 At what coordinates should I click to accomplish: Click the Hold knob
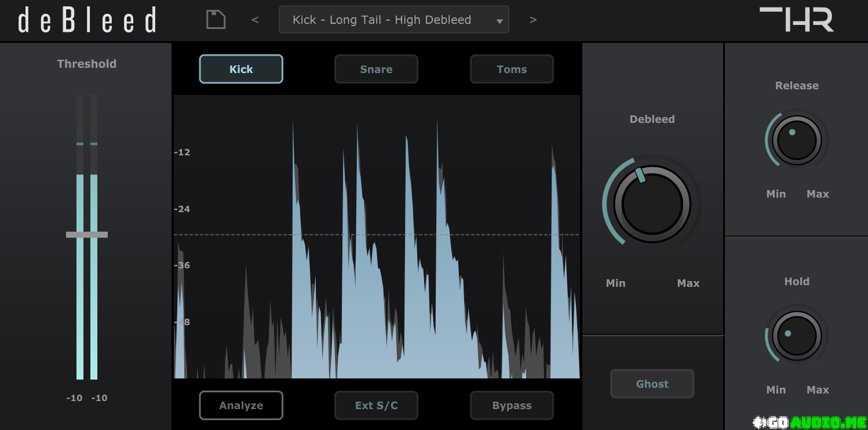(x=797, y=336)
